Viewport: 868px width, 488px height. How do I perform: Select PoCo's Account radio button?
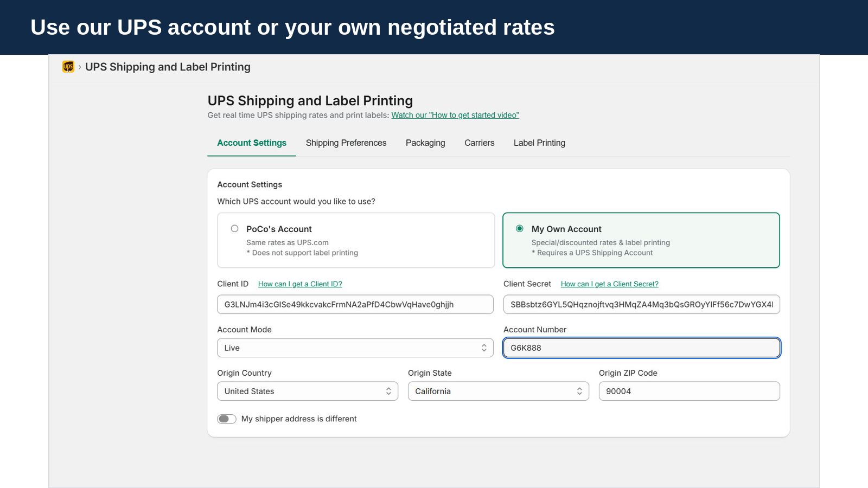(234, 229)
